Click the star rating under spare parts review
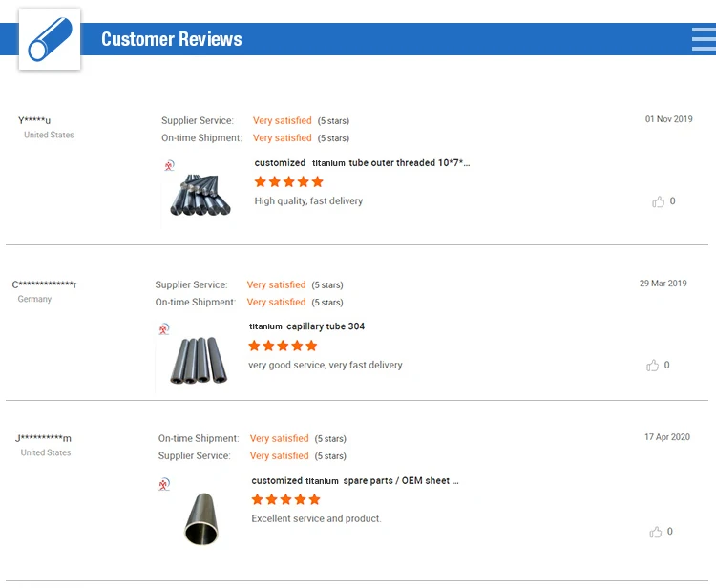716x588 pixels. [x=285, y=499]
